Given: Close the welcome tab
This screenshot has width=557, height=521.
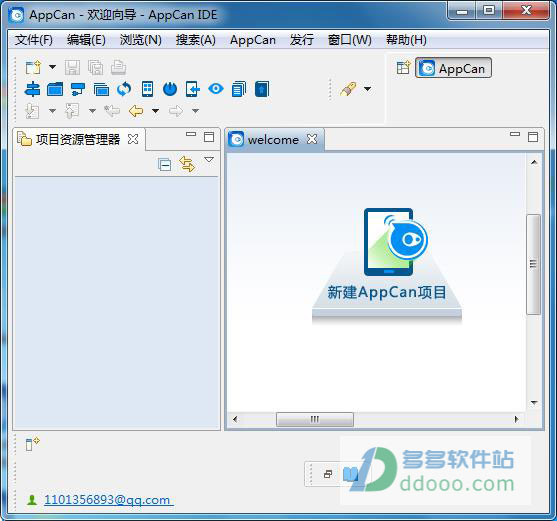Looking at the screenshot, I should pos(312,139).
